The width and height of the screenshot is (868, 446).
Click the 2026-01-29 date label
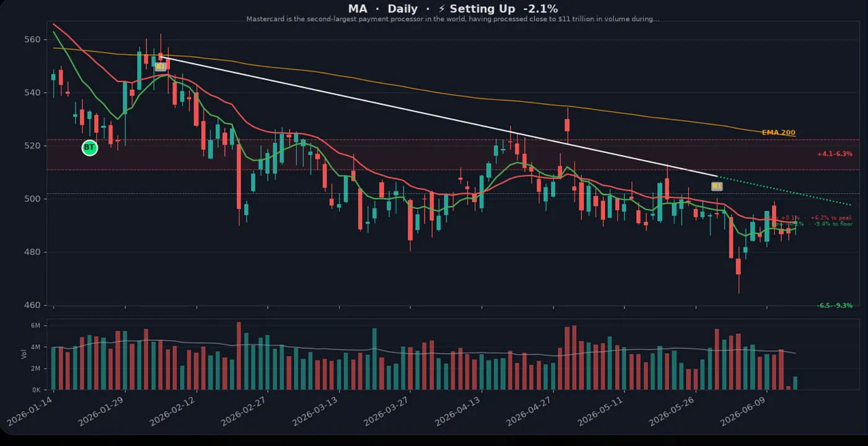pyautogui.click(x=102, y=412)
